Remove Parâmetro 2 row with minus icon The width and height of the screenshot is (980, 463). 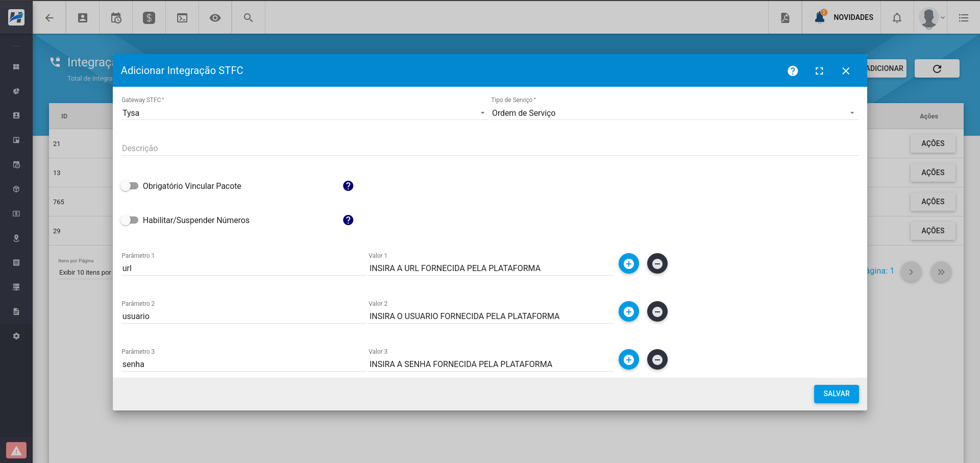pyautogui.click(x=657, y=311)
